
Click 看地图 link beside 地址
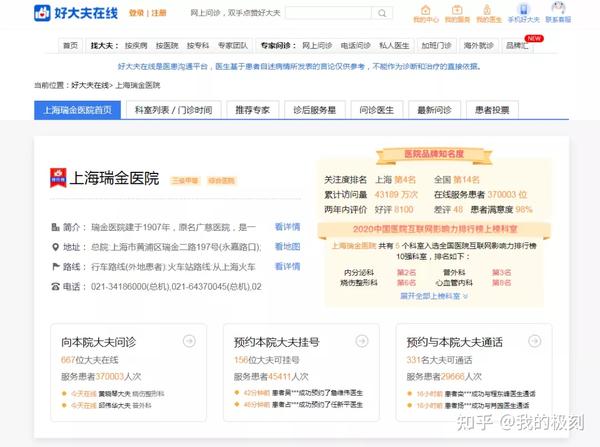(287, 247)
